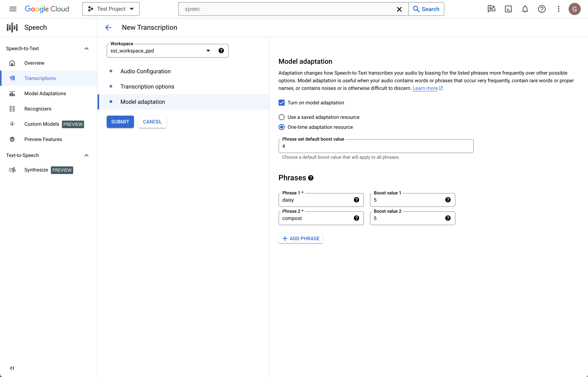The width and height of the screenshot is (588, 377).
Task: Click the SUBMIT button
Action: (120, 121)
